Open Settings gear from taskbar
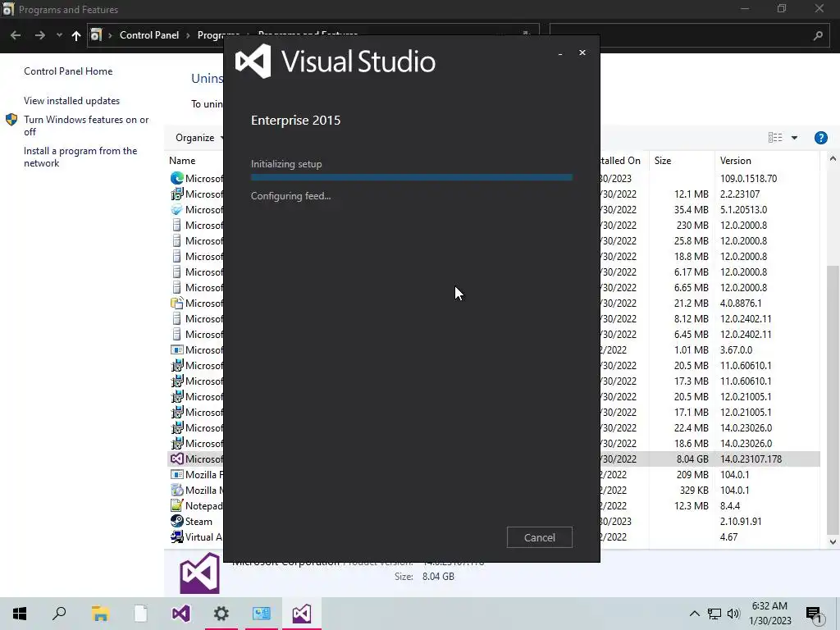Screen dimensions: 840x630 coord(221,614)
